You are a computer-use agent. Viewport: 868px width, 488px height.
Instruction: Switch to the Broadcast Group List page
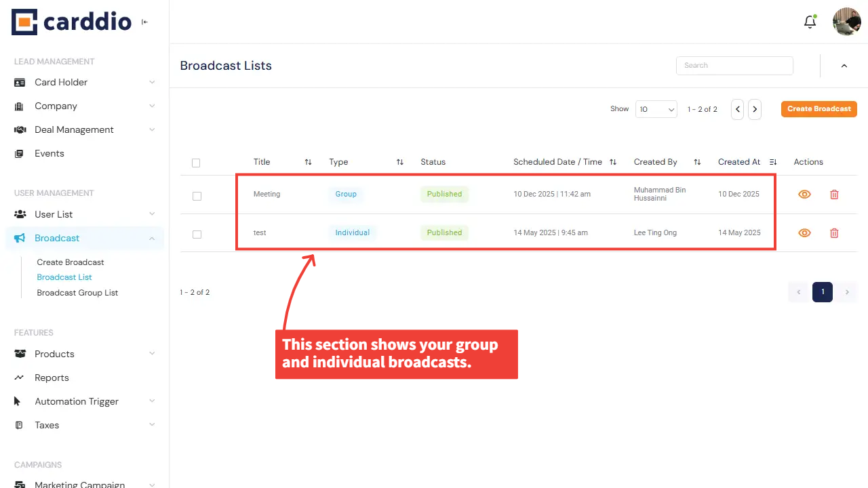[77, 292]
